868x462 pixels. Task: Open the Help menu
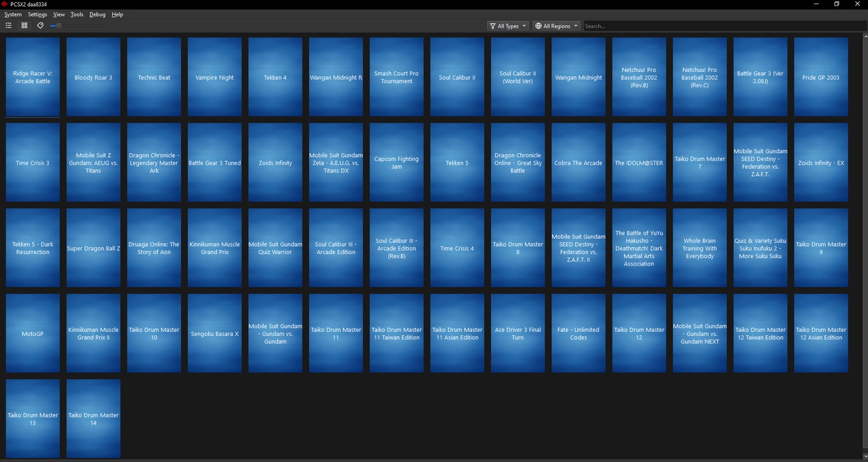(117, 14)
